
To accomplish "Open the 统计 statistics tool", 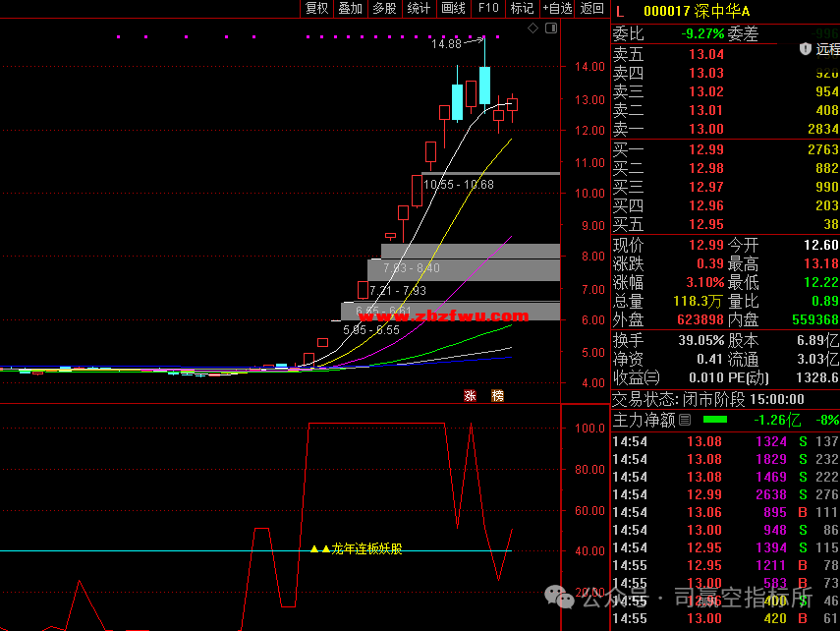I will tap(419, 9).
